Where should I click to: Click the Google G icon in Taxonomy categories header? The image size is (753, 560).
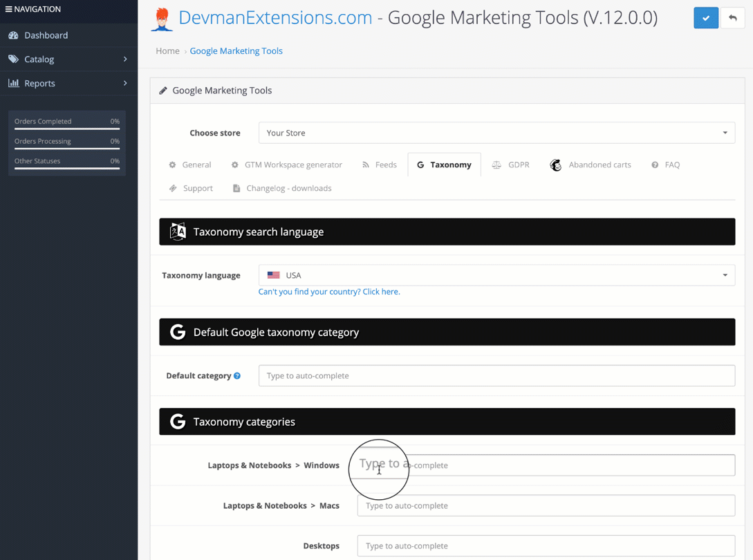click(178, 421)
